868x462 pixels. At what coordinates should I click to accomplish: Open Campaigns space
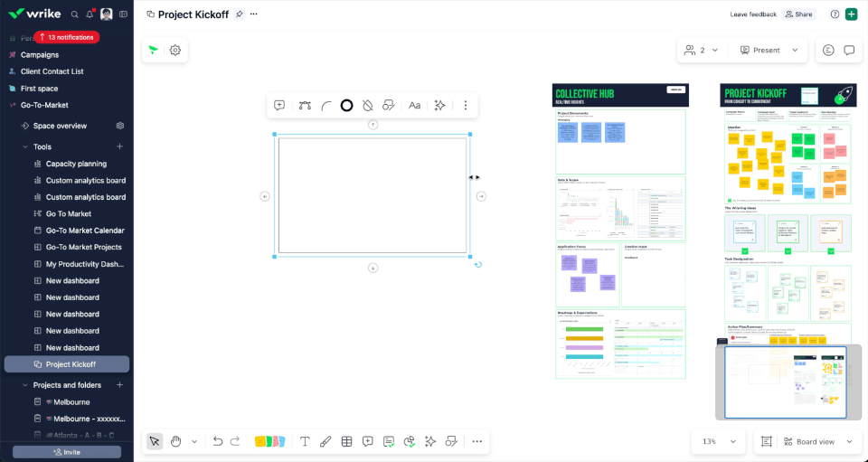coord(40,55)
